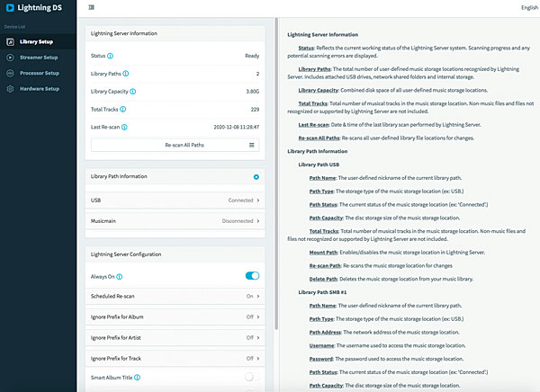Click the Lightning DS logo icon
This screenshot has height=392, width=540.
[10, 7]
